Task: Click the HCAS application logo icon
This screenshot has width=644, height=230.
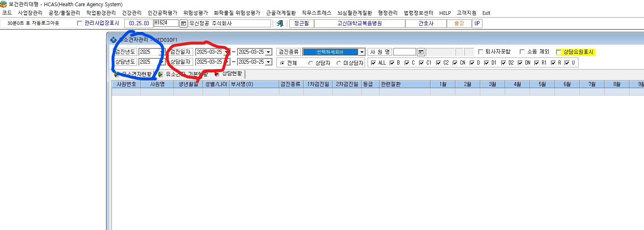Action: coord(4,4)
